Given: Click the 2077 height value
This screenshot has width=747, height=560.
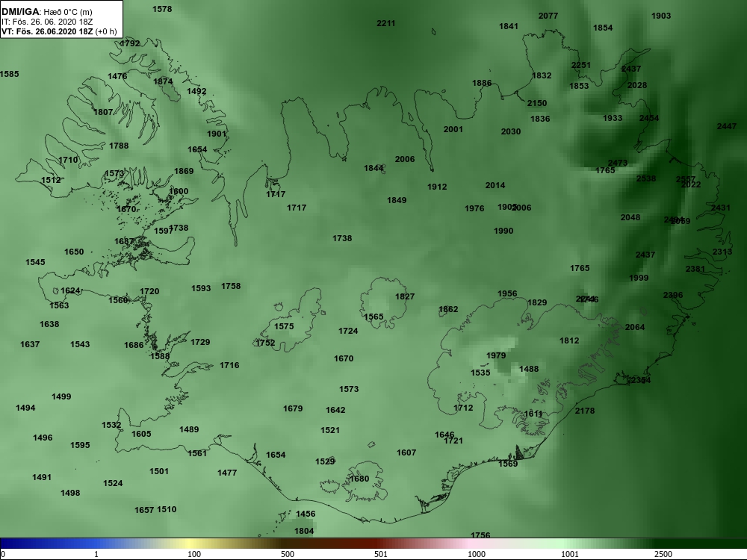Looking at the screenshot, I should pos(548,16).
